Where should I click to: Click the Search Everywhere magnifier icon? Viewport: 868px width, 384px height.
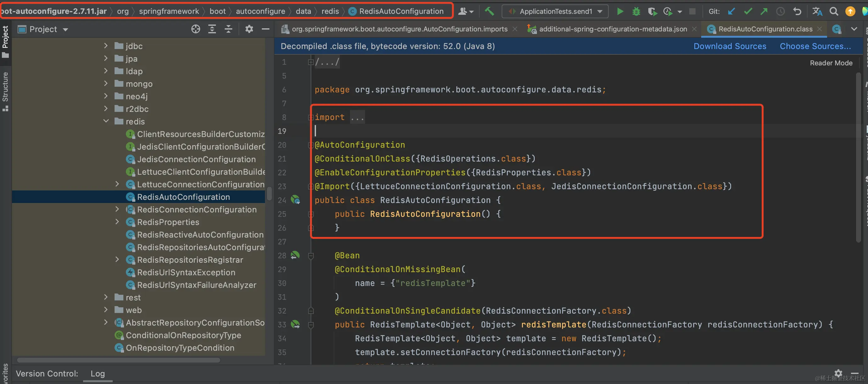tap(834, 11)
